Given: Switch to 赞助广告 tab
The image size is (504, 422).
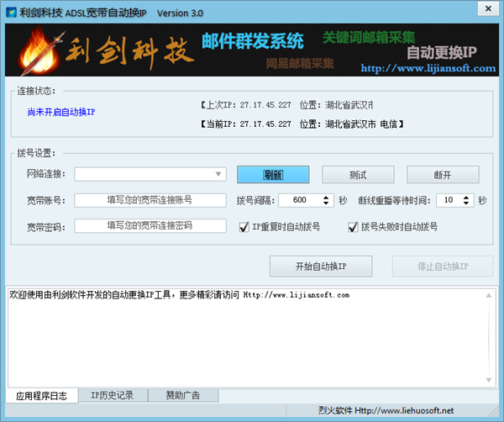Looking at the screenshot, I should [x=183, y=395].
